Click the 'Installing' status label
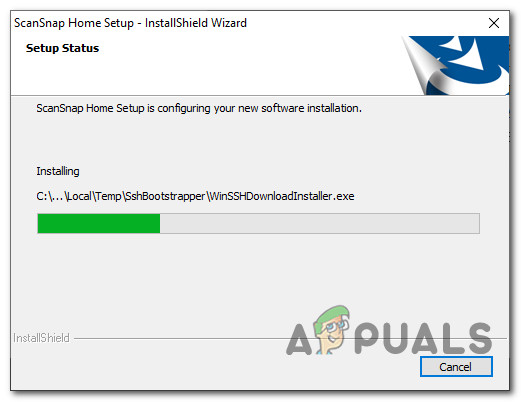This screenshot has width=521, height=402. [58, 171]
